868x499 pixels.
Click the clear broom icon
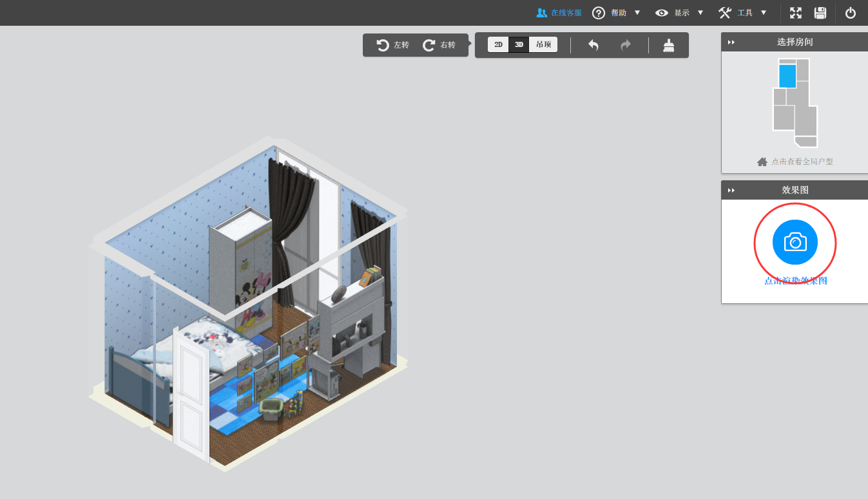(669, 45)
